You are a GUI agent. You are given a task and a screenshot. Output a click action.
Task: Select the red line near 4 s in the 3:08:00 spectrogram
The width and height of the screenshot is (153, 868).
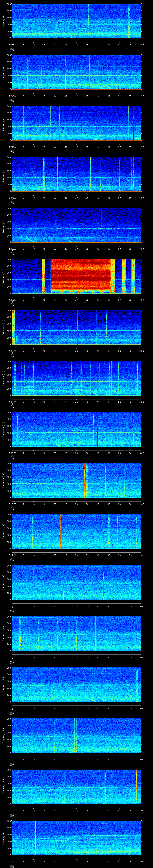point(21,378)
